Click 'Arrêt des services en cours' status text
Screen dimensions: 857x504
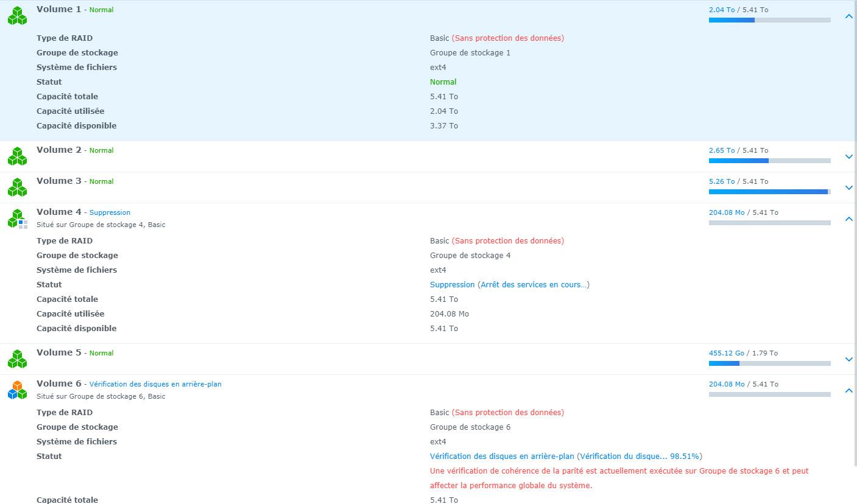[534, 284]
